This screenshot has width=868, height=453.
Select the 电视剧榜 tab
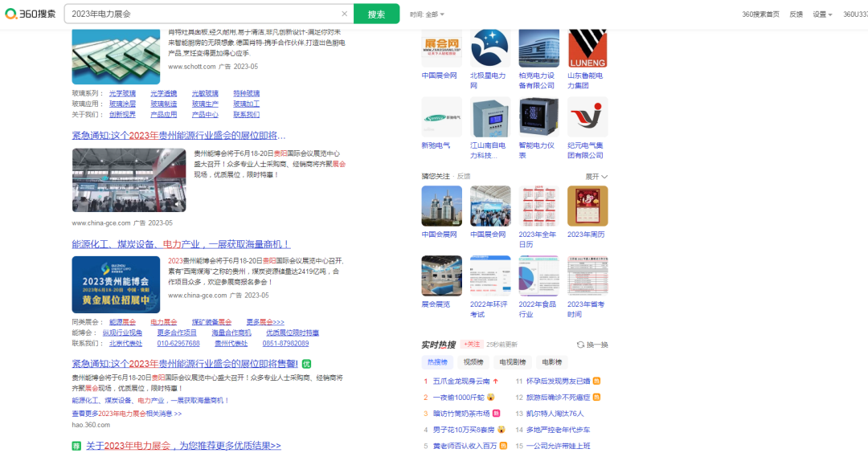[513, 362]
